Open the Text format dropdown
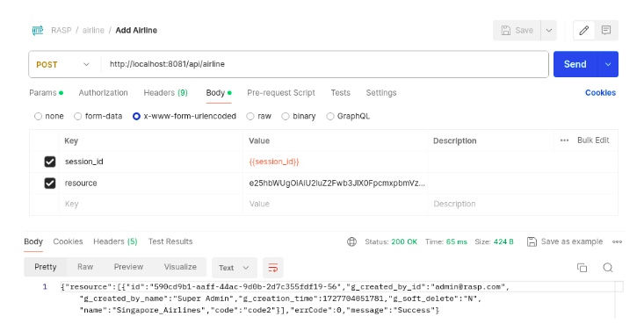Screen dimensions: 644x331 (x=234, y=268)
